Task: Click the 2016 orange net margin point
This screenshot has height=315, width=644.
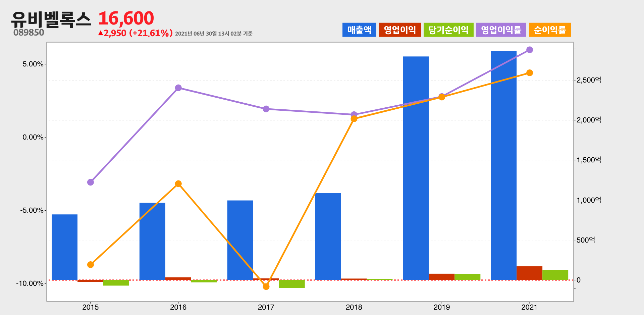Action: point(178,184)
